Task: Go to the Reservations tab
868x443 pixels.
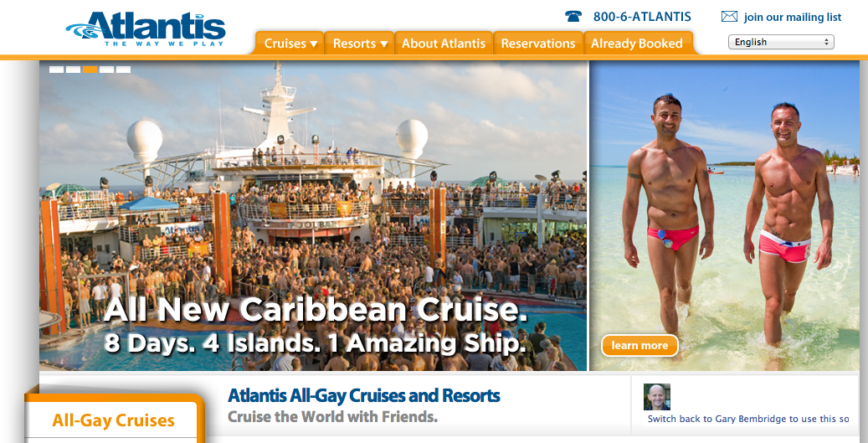Action: (x=538, y=44)
